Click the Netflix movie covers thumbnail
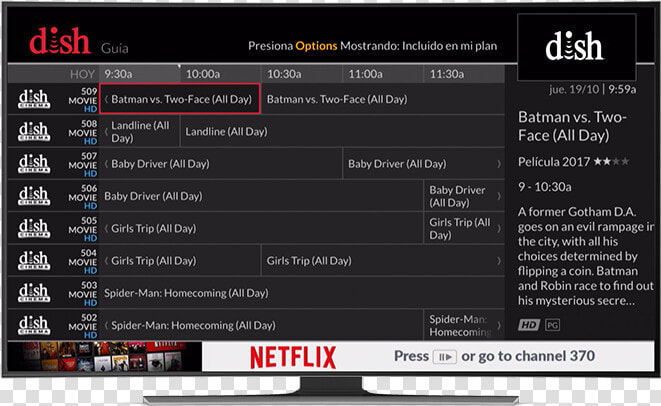Image resolution: width=661 pixels, height=406 pixels. pyautogui.click(x=105, y=357)
